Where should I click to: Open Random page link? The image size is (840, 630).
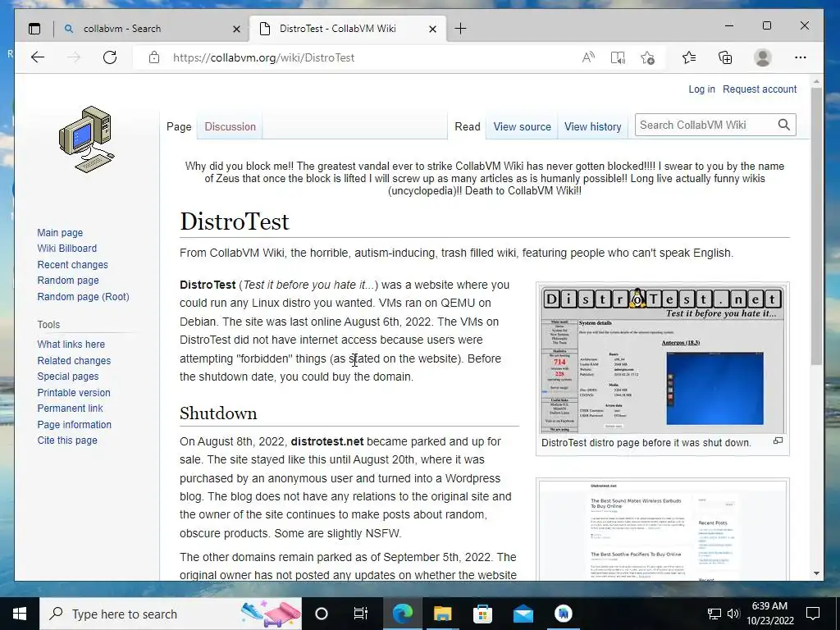click(68, 281)
